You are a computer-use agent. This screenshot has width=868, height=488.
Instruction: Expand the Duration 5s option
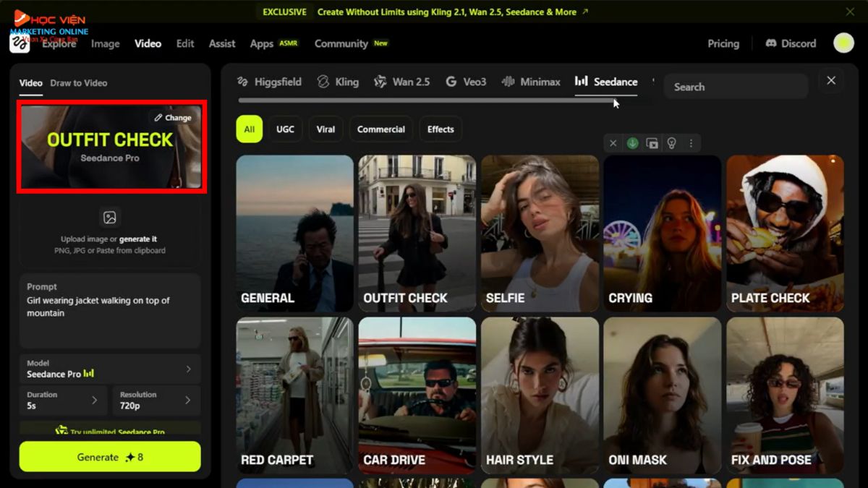63,401
